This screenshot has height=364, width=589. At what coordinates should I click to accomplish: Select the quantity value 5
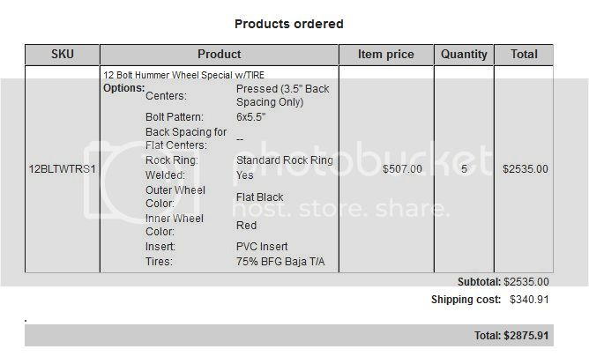click(x=465, y=168)
